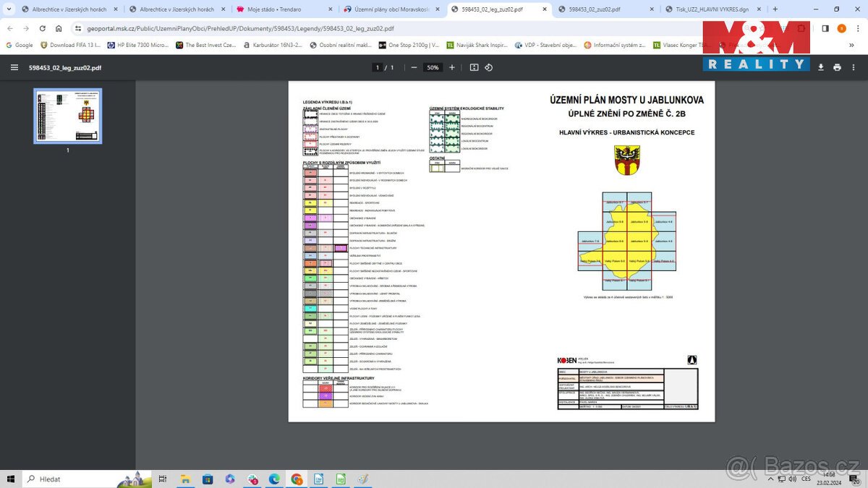Screen dimensions: 868x488
Task: Open Microsoft Store from the taskbar
Action: [x=208, y=479]
